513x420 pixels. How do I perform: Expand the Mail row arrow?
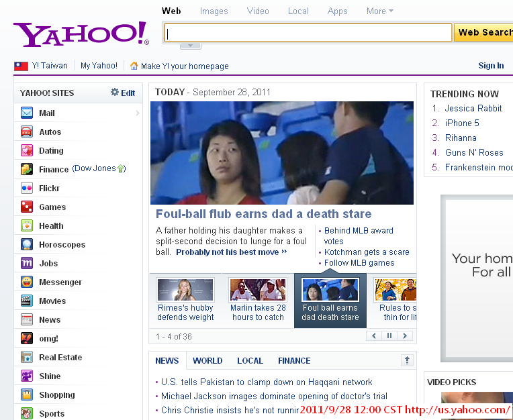point(138,113)
